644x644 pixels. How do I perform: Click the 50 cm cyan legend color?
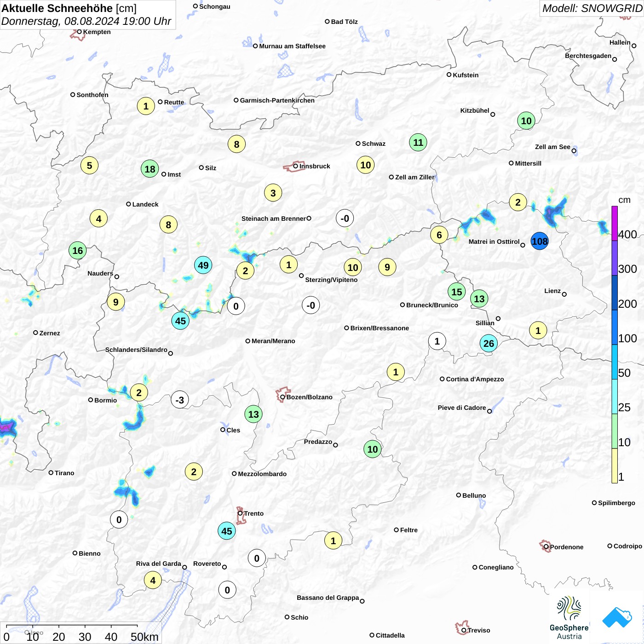coord(615,362)
